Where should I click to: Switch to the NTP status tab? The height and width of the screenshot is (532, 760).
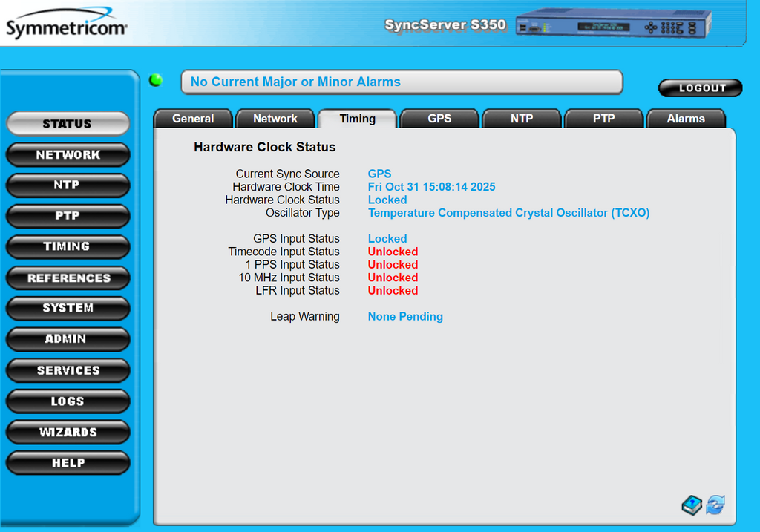[522, 119]
